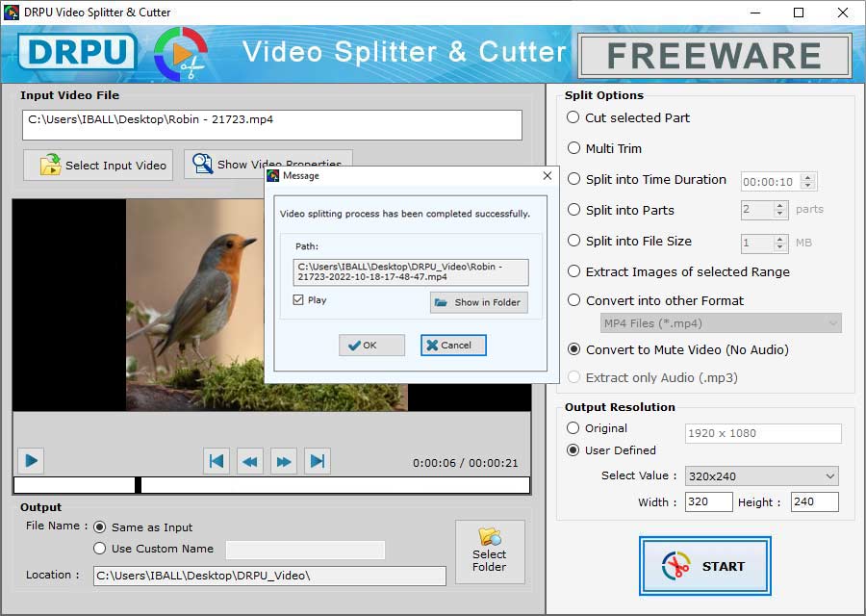Click Cancel in the Message dialog

pos(453,346)
